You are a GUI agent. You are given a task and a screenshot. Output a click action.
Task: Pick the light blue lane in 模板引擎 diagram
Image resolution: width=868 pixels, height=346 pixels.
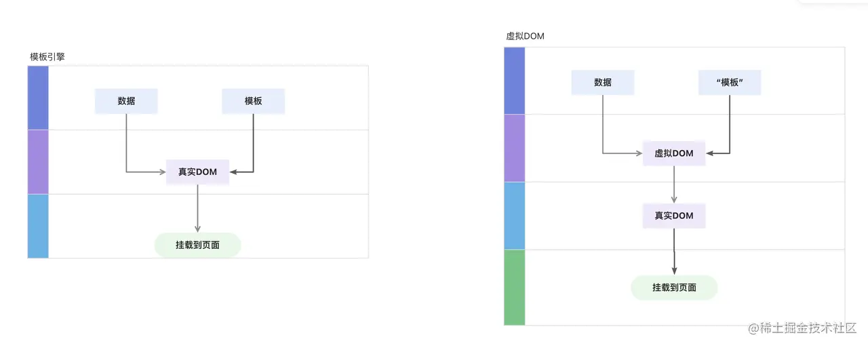[38, 226]
